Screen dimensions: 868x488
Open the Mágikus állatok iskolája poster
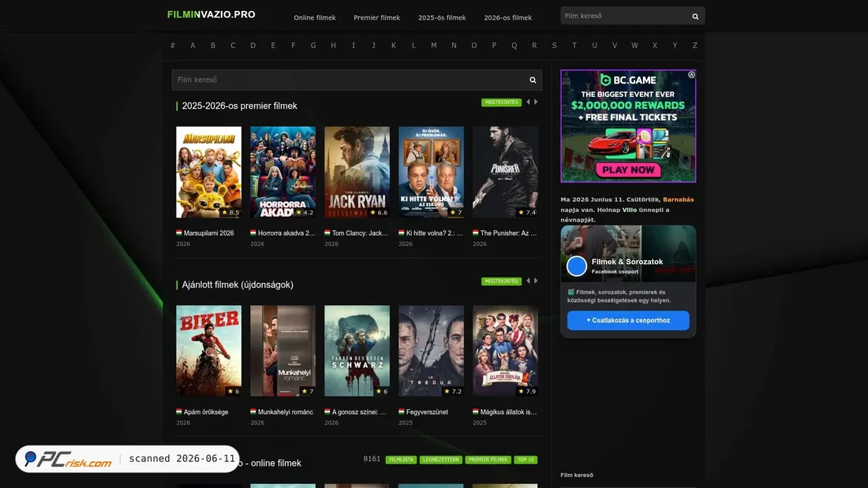[505, 351]
